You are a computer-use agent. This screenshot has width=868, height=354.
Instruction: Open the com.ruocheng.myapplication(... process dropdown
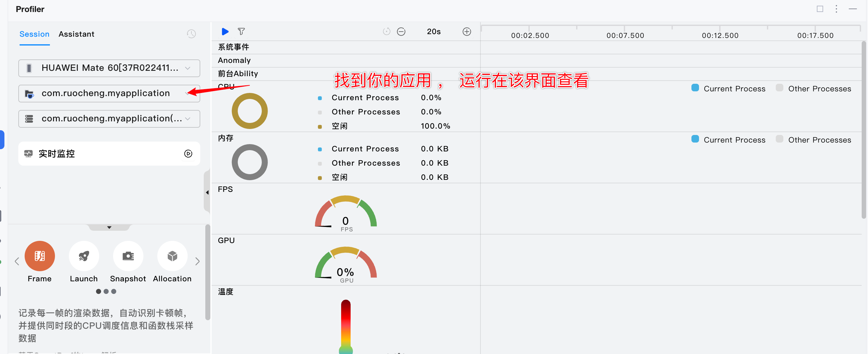click(109, 119)
